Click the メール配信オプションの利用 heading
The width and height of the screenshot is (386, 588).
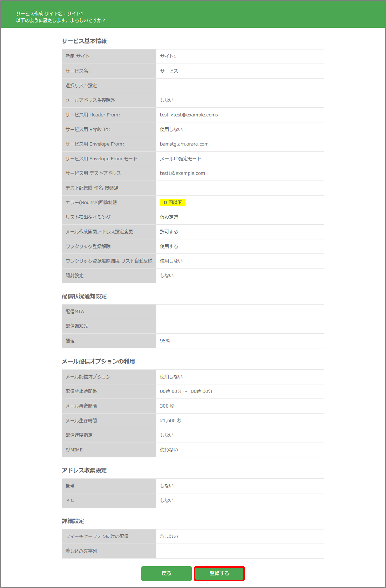point(98,361)
